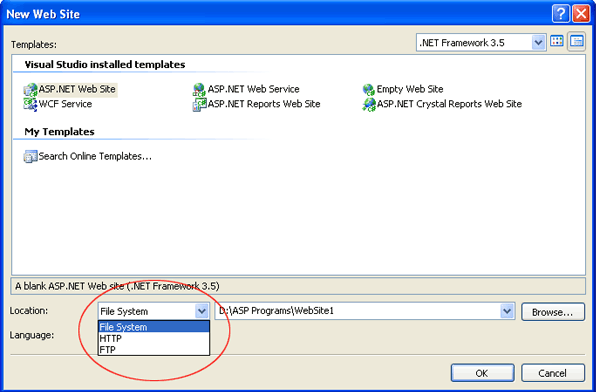
Task: Choose FTP from the location list
Action: click(154, 349)
